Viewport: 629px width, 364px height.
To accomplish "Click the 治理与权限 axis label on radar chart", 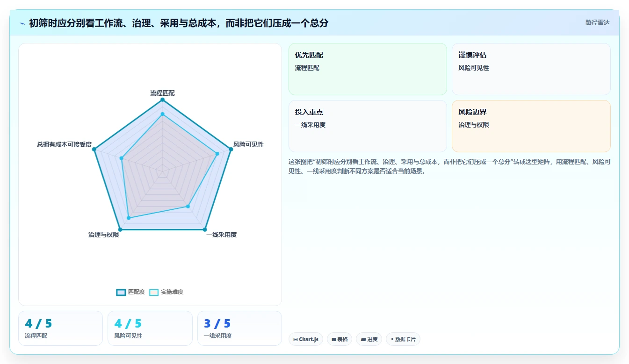I will click(103, 235).
